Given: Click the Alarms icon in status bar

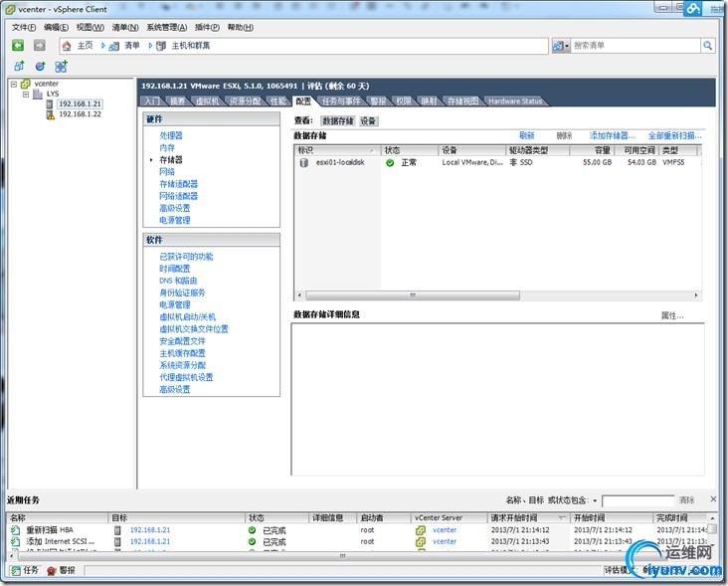Looking at the screenshot, I should click(x=52, y=571).
